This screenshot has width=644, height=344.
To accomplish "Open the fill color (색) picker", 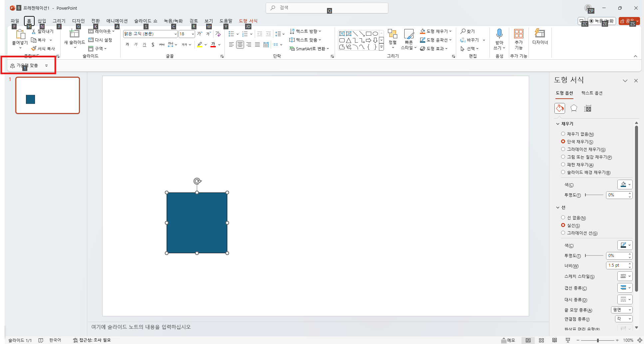I will pos(625,185).
